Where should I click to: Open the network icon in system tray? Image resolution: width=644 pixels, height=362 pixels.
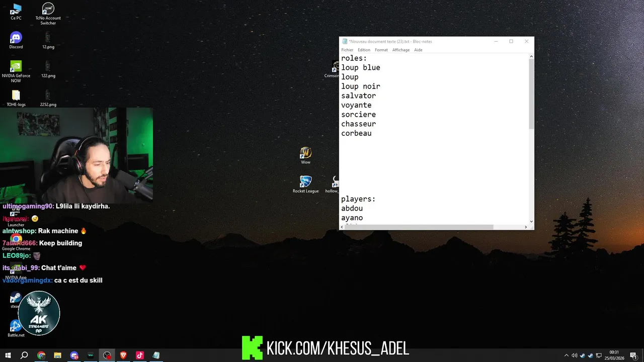tap(599, 355)
